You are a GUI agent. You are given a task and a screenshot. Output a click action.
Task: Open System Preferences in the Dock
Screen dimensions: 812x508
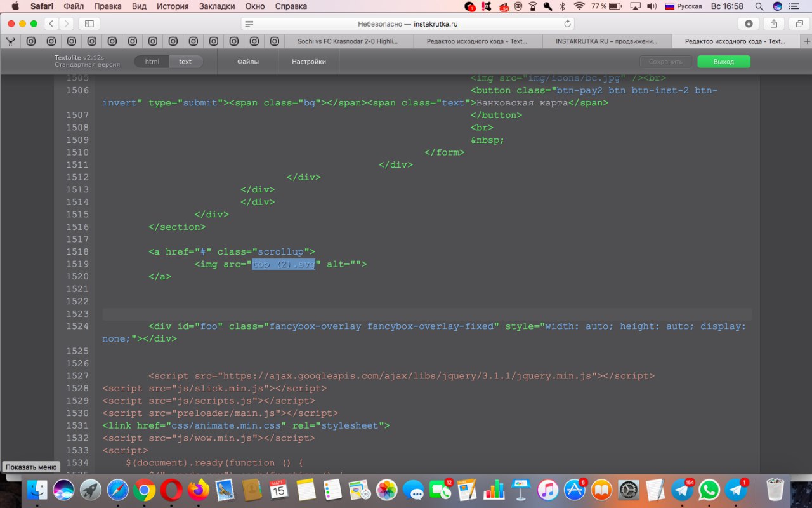pos(629,490)
